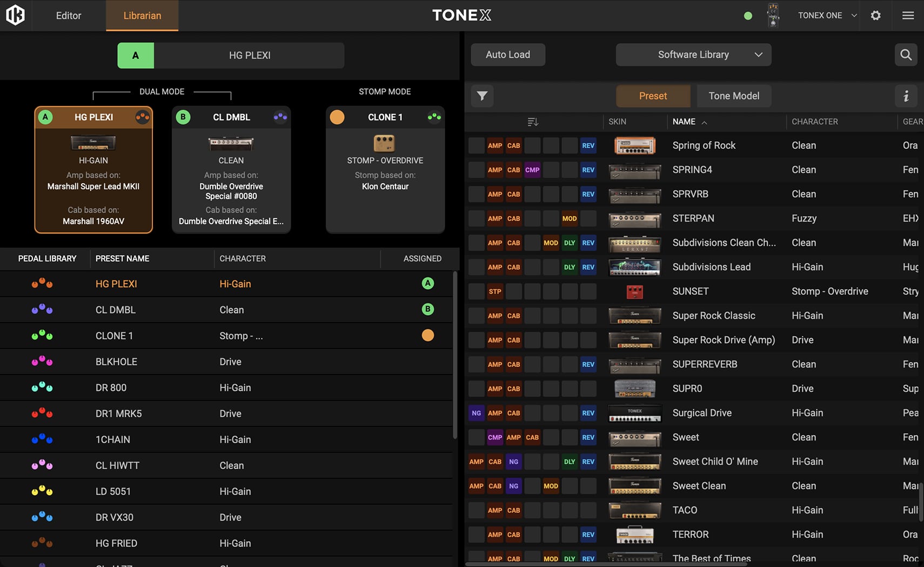Open the search magnifier in library panel
Image resolution: width=924 pixels, height=567 pixels.
click(906, 55)
